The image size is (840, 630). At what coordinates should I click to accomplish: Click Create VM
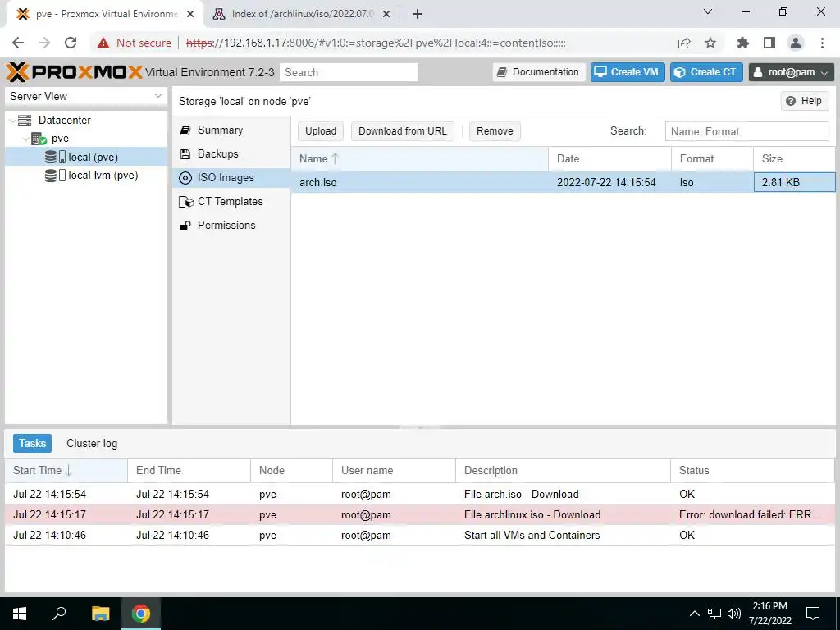pos(628,72)
